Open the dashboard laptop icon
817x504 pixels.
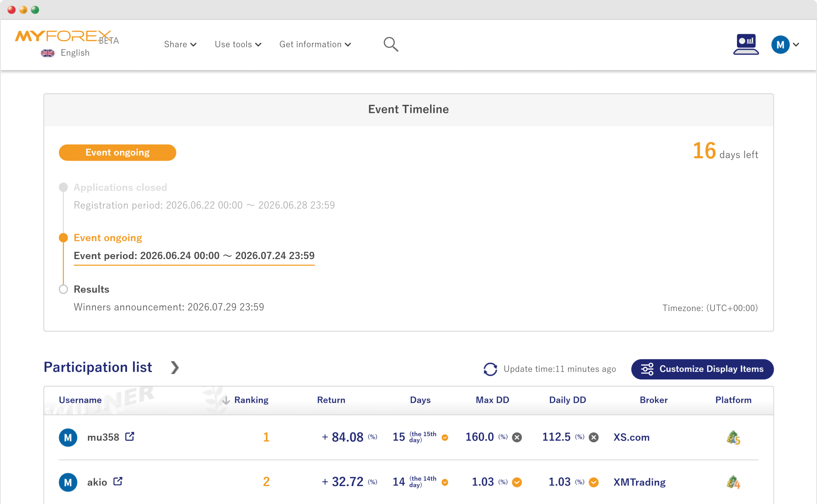[746, 44]
